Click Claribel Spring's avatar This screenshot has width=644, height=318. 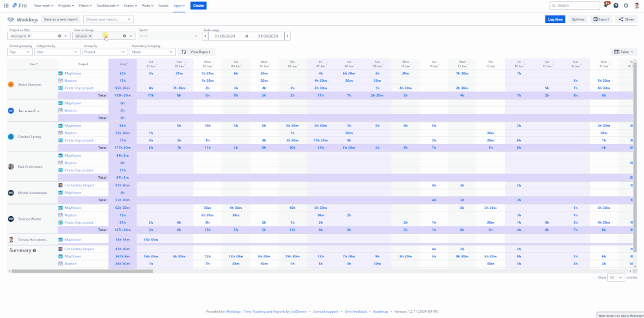coord(11,137)
